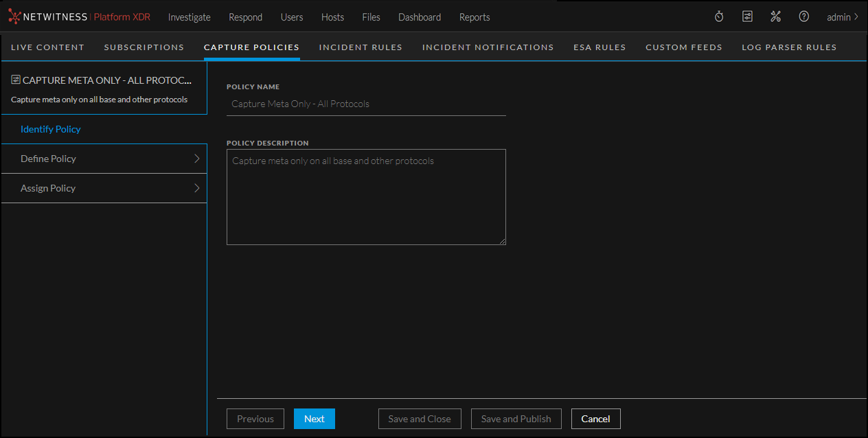Click the Policy Name input field
Viewport: 868px width, 438px height.
pyautogui.click(x=366, y=104)
